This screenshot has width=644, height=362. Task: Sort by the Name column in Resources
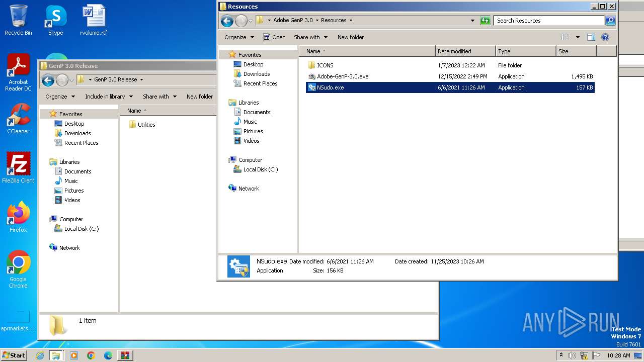click(x=367, y=51)
